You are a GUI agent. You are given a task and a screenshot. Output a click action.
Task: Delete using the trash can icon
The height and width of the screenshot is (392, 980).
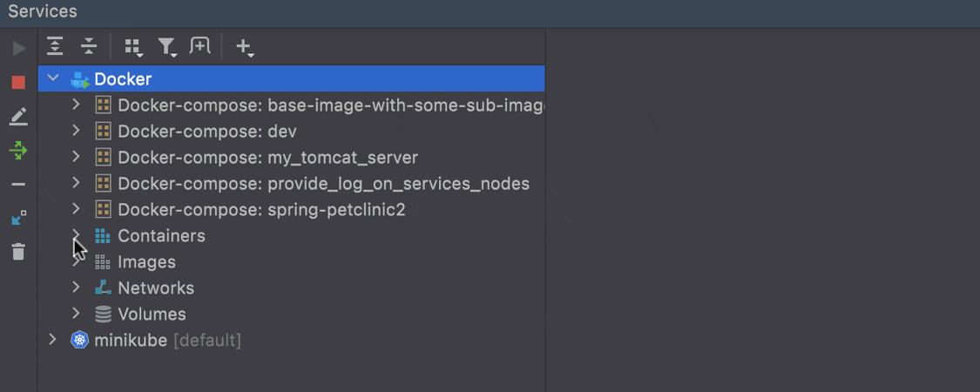click(x=19, y=252)
